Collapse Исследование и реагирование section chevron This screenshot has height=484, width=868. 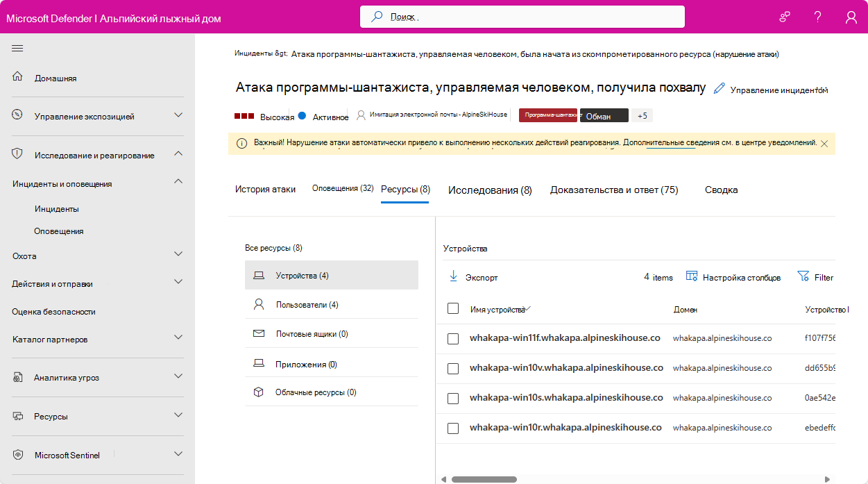[x=178, y=153]
